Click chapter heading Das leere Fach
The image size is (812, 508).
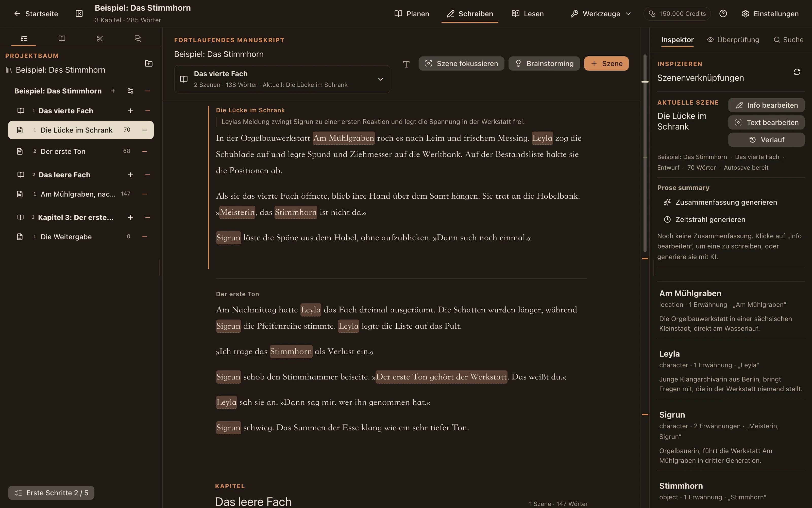[253, 502]
